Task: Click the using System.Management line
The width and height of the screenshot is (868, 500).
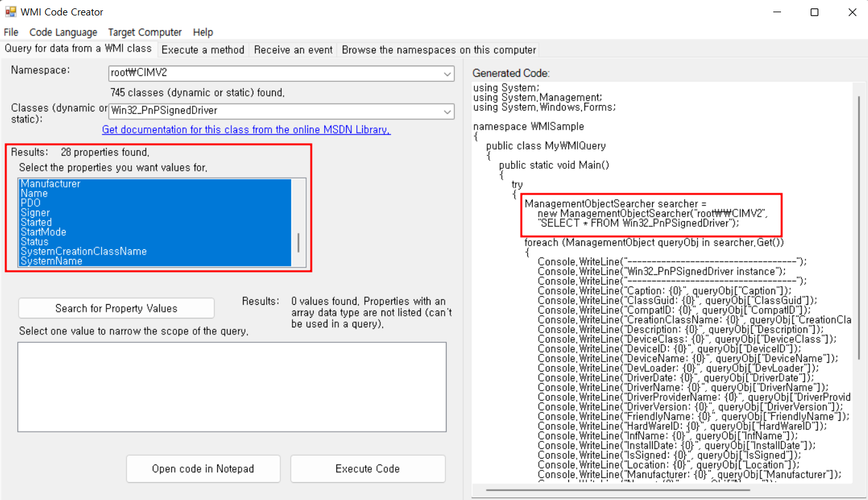Action: click(x=537, y=97)
